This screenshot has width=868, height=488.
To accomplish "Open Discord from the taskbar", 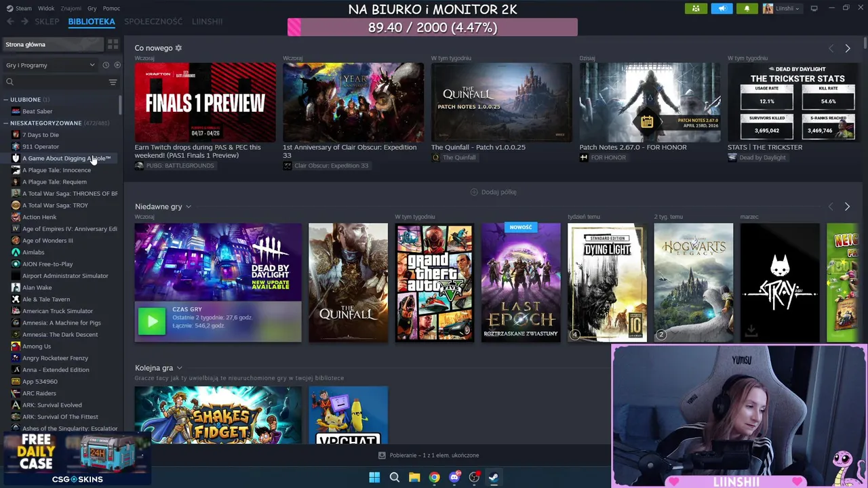I will pyautogui.click(x=454, y=477).
